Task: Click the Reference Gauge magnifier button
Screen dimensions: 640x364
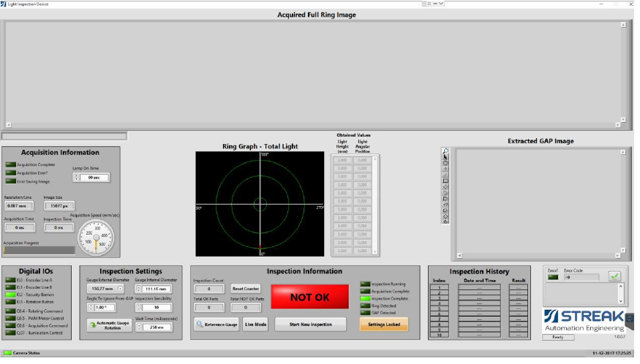Action: pyautogui.click(x=217, y=324)
